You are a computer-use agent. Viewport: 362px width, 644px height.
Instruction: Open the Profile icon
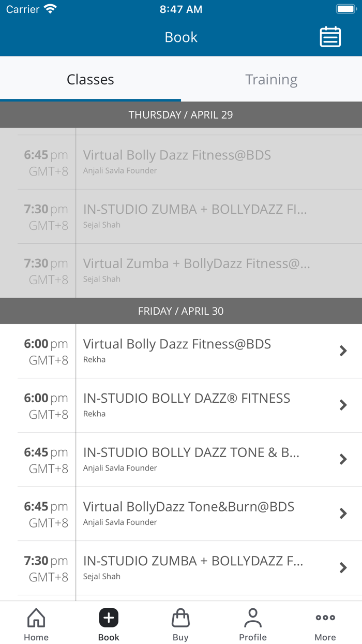[x=253, y=617]
